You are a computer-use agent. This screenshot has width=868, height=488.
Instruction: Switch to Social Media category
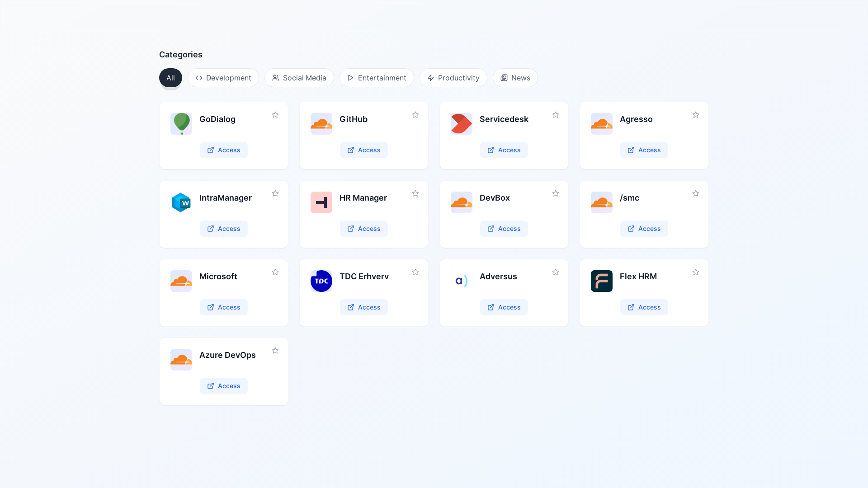click(299, 78)
